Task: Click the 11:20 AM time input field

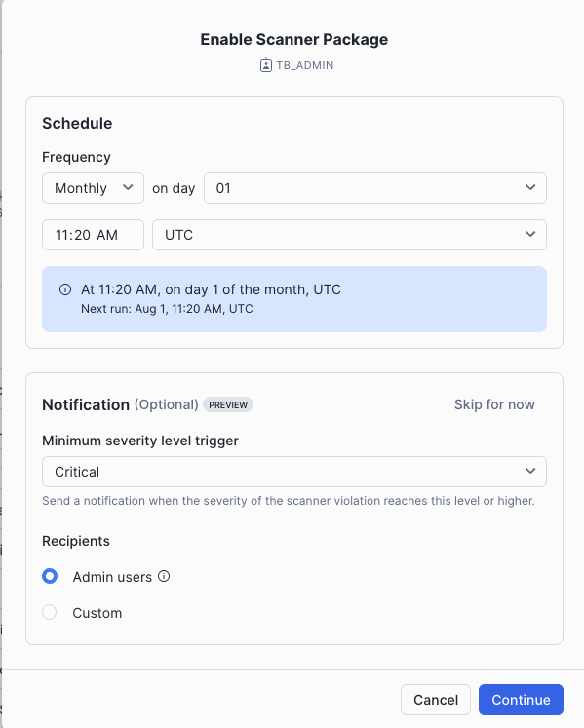Action: click(93, 235)
